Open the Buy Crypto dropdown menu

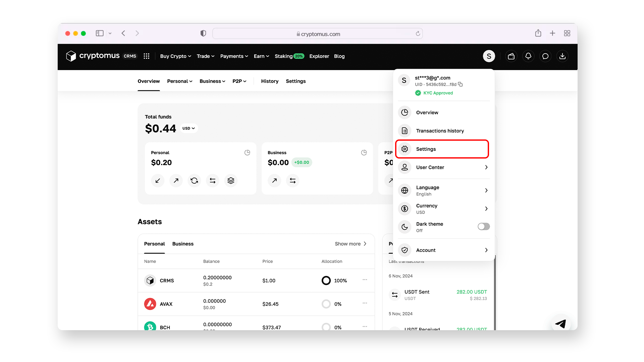point(175,56)
